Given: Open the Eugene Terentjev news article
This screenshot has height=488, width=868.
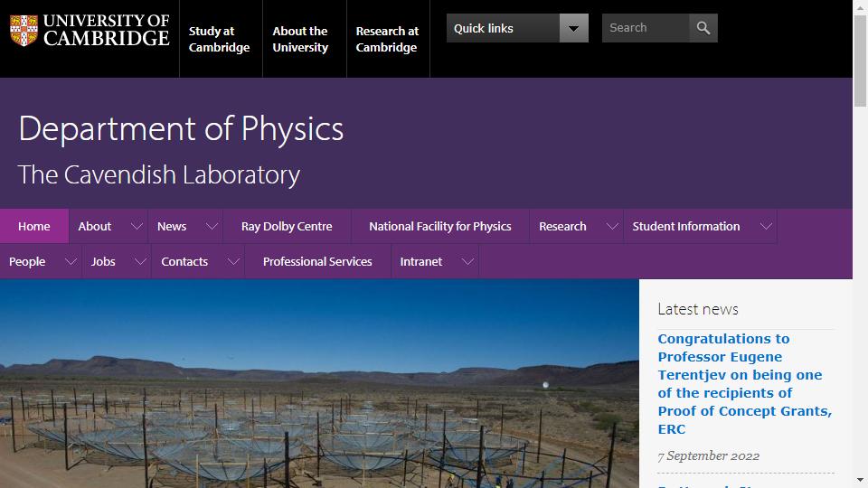Looking at the screenshot, I should click(744, 383).
